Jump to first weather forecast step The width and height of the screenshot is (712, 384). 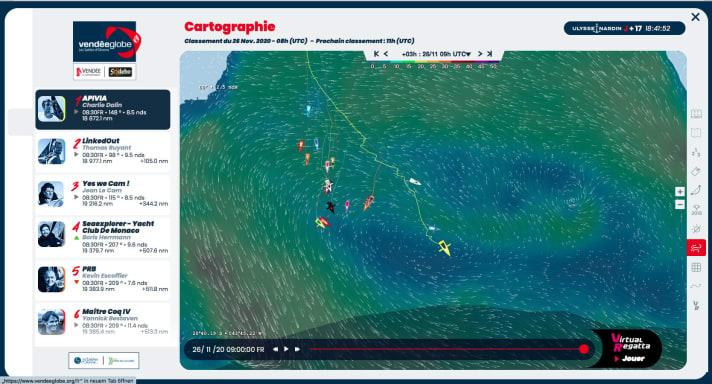click(x=376, y=54)
